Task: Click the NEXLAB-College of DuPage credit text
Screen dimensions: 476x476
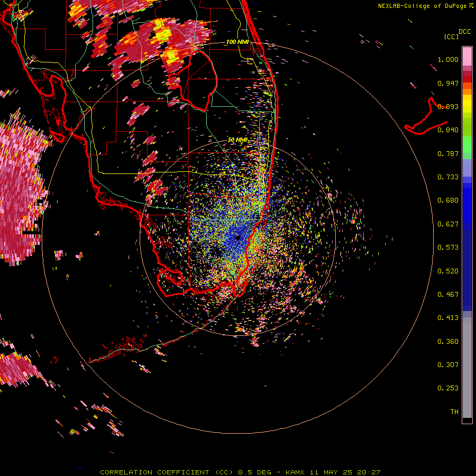Action: coord(425,6)
